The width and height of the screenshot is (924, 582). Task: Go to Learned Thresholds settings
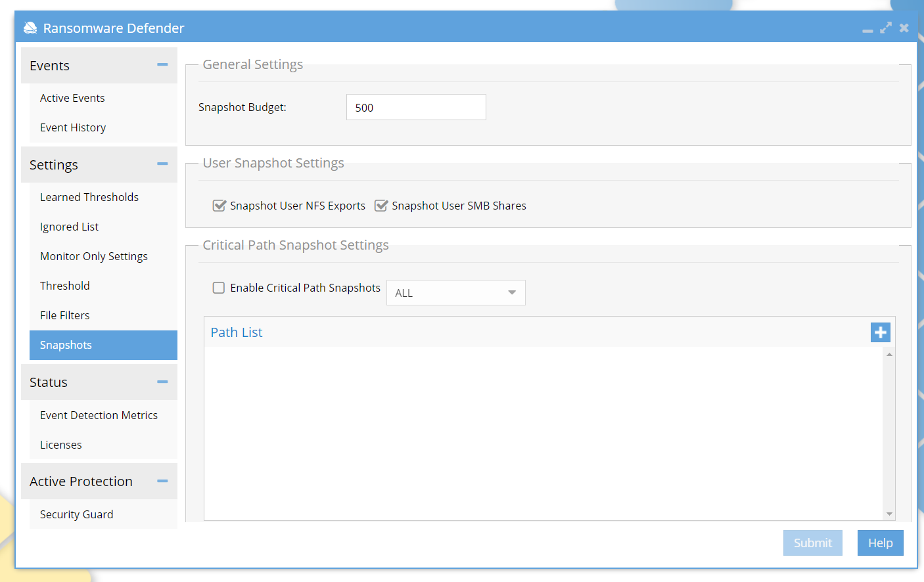[103, 197]
